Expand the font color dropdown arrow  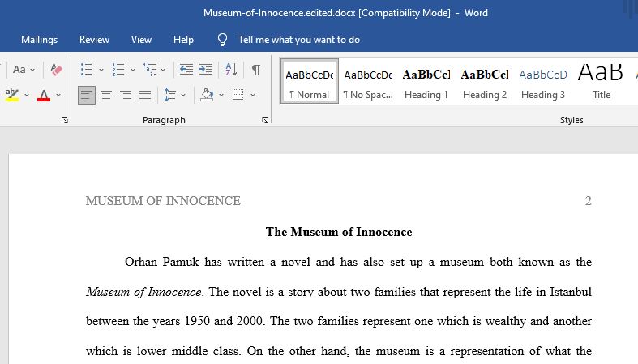pos(58,95)
